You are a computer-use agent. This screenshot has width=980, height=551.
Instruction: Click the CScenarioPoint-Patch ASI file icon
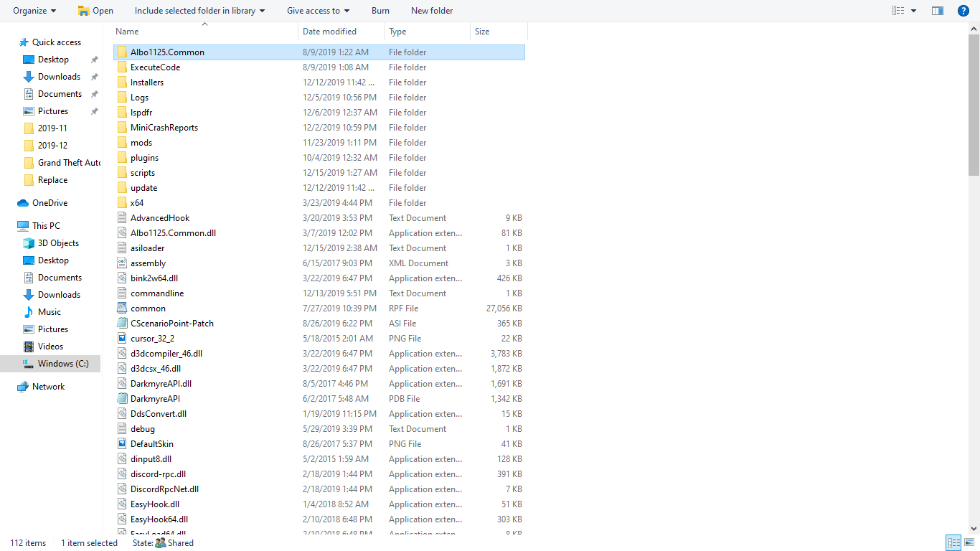[x=122, y=324]
